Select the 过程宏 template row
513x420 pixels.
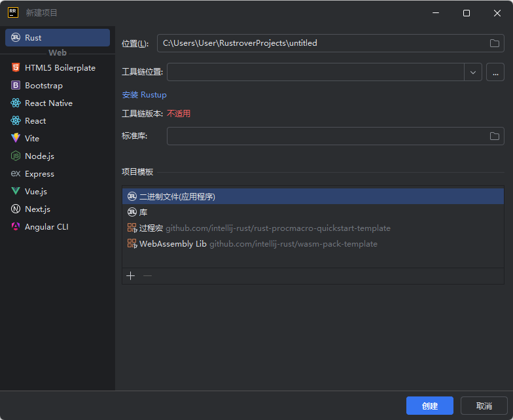click(x=313, y=228)
